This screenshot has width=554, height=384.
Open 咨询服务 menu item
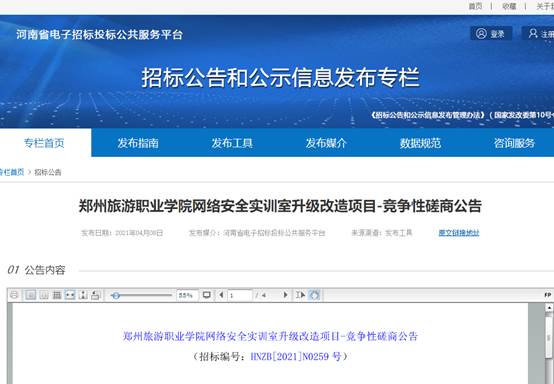514,143
